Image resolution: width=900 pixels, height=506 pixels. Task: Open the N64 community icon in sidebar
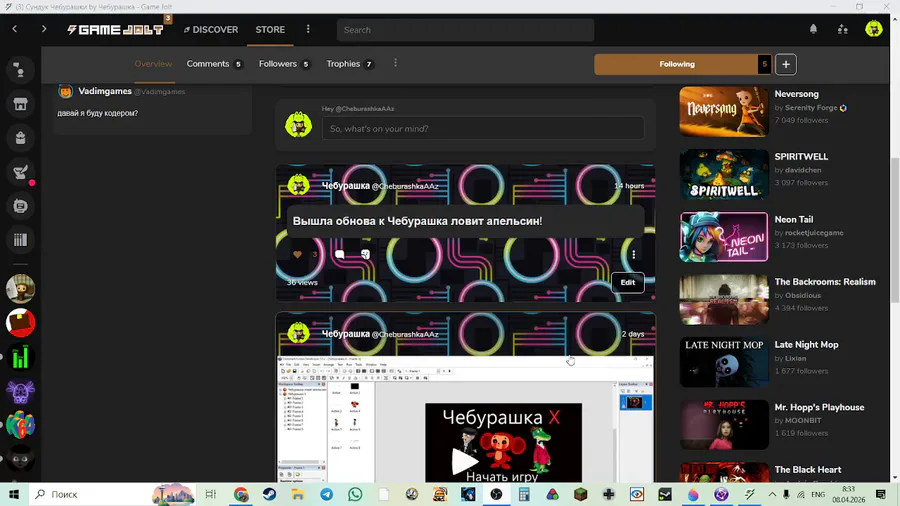pos(20,425)
